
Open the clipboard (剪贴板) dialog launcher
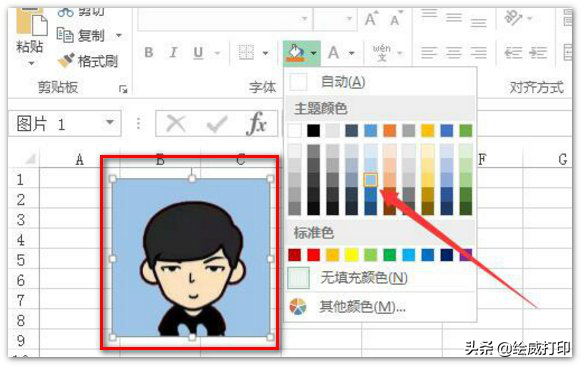(123, 89)
